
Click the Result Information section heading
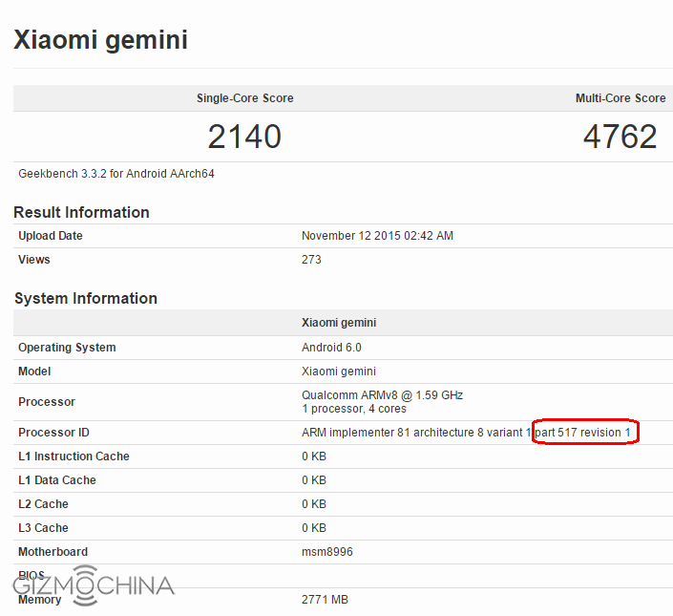click(81, 212)
